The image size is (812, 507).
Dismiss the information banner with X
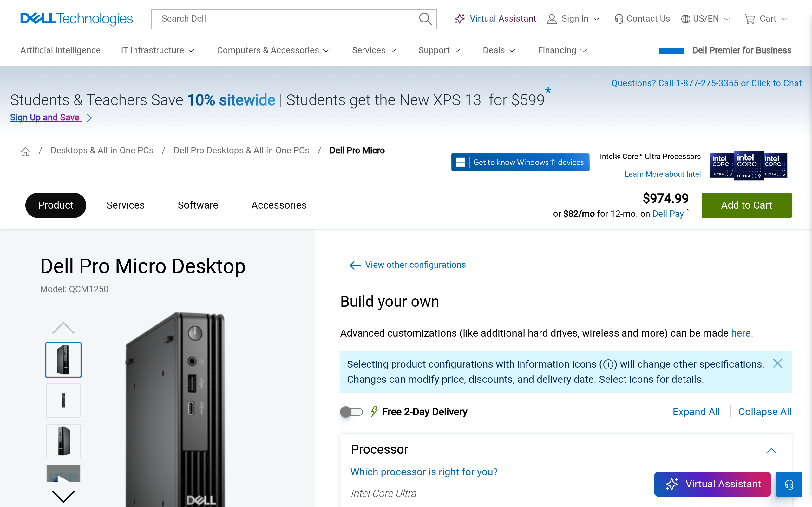(x=777, y=363)
